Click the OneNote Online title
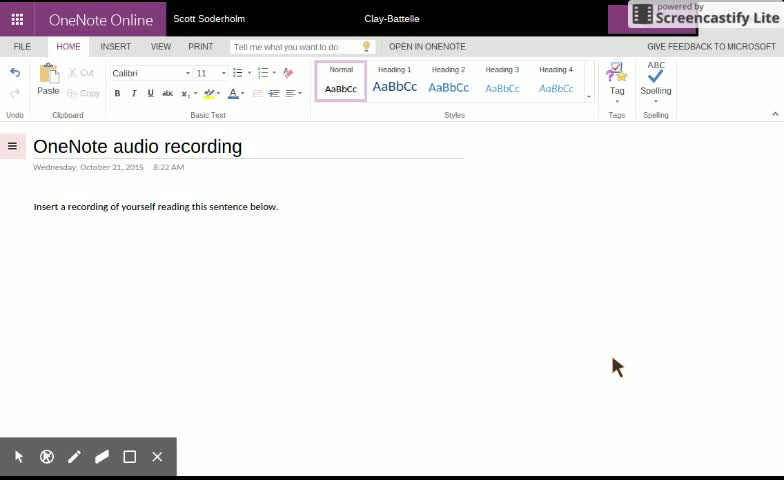Image resolution: width=784 pixels, height=480 pixels. tap(101, 20)
